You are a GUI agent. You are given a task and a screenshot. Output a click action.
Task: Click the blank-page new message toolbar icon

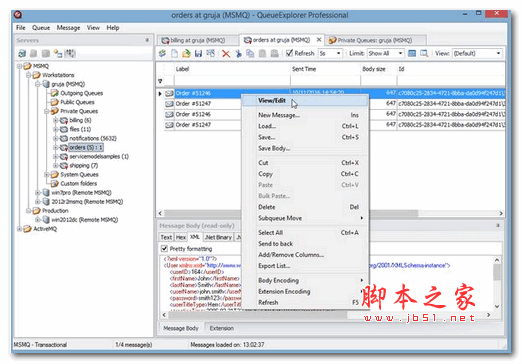pyautogui.click(x=174, y=53)
